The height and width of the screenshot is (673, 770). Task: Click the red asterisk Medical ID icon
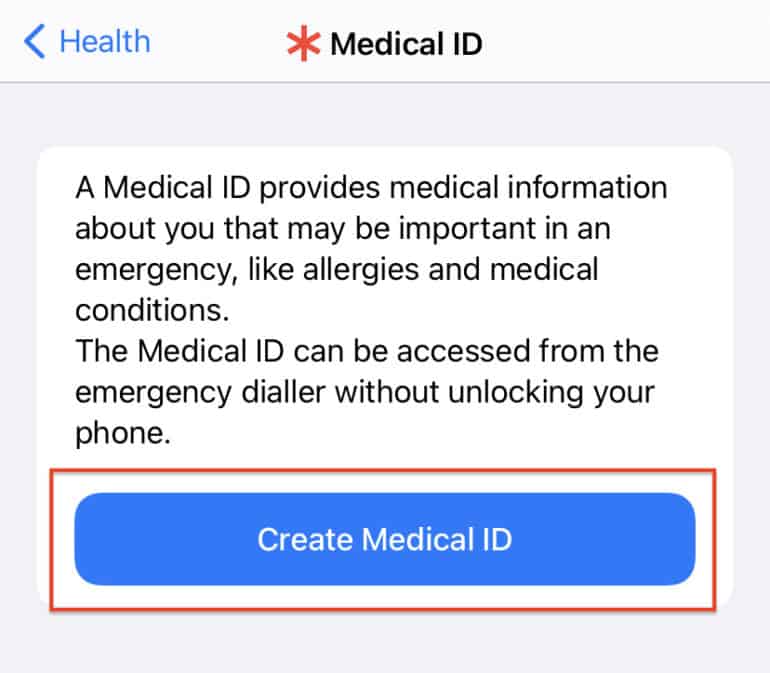303,43
